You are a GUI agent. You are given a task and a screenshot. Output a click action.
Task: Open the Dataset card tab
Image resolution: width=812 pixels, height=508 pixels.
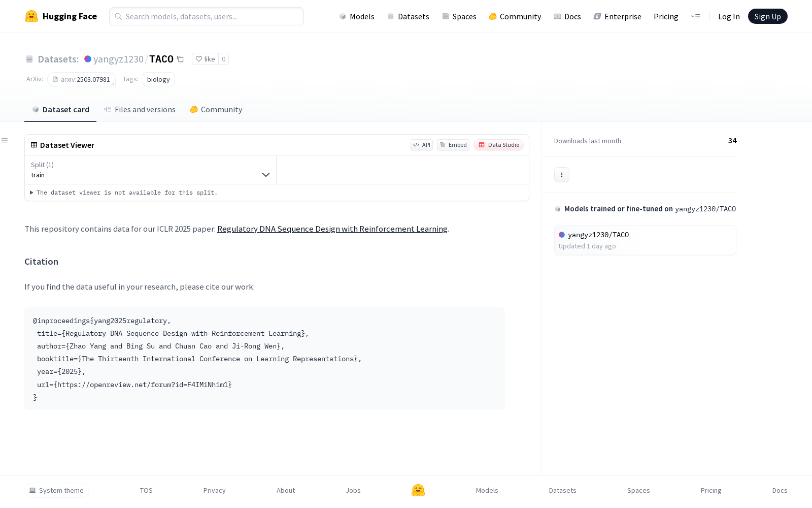pyautogui.click(x=60, y=110)
